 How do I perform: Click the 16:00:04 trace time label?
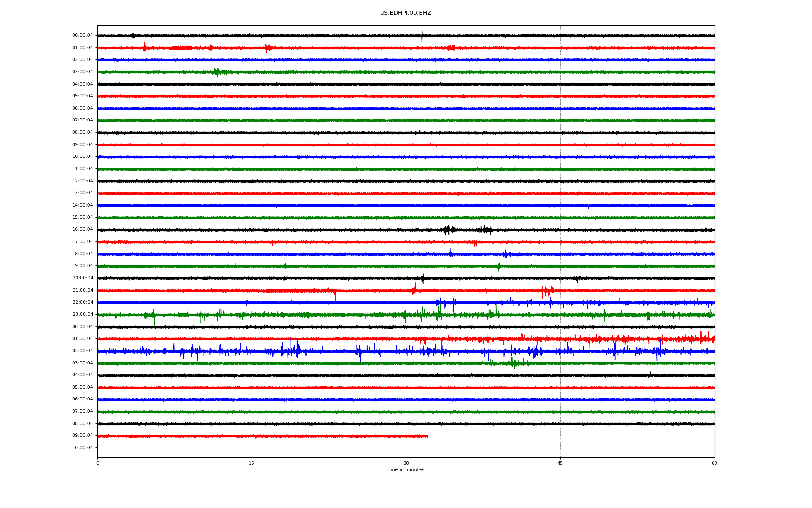[82, 229]
